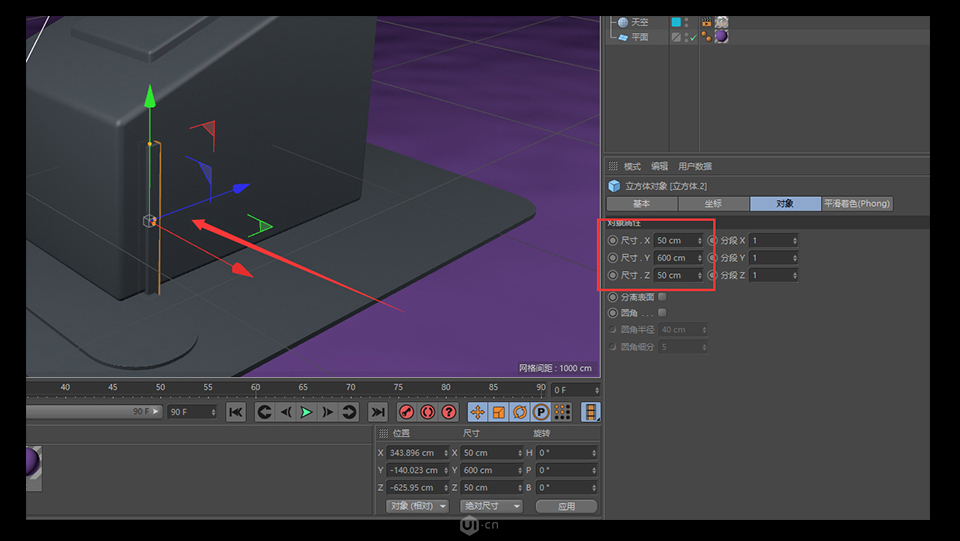Image resolution: width=960 pixels, height=541 pixels.
Task: Switch to the 坐标 tab
Action: (713, 204)
